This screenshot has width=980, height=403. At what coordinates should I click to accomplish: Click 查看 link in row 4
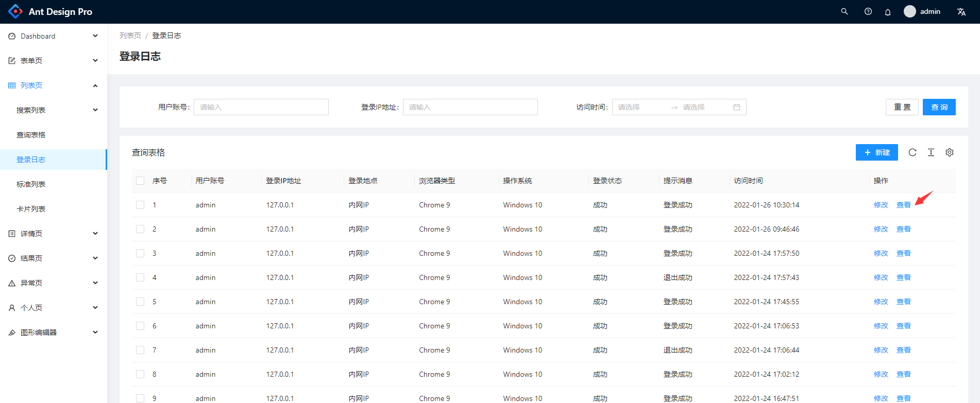tap(904, 277)
